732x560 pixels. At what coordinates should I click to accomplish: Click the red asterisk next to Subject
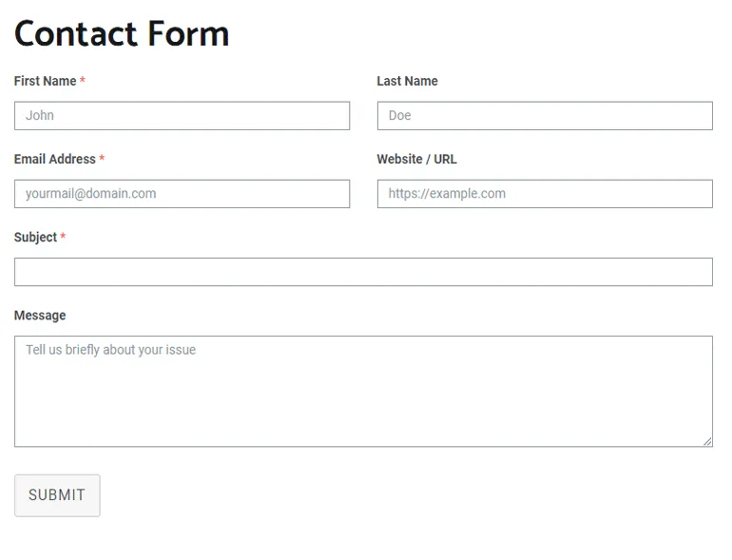click(x=63, y=238)
